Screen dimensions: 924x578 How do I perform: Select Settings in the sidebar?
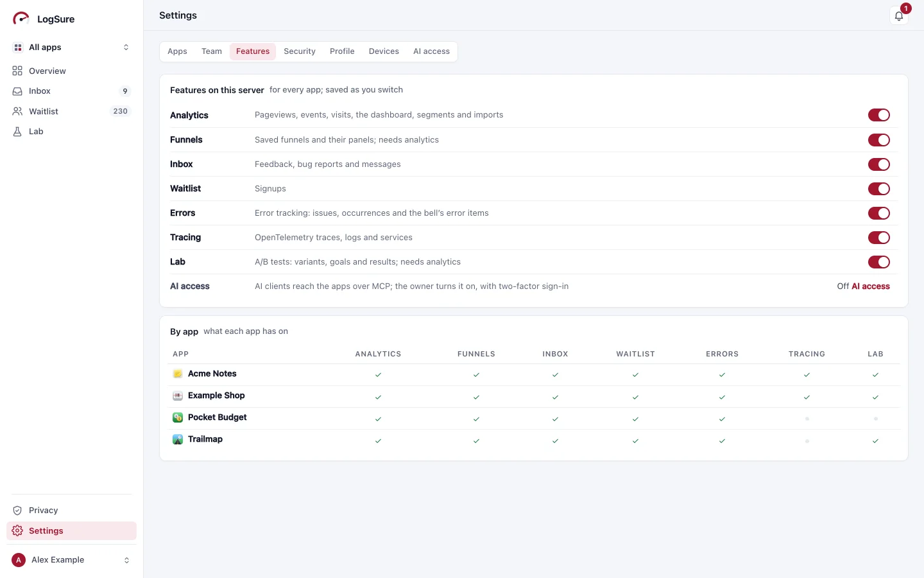71,530
